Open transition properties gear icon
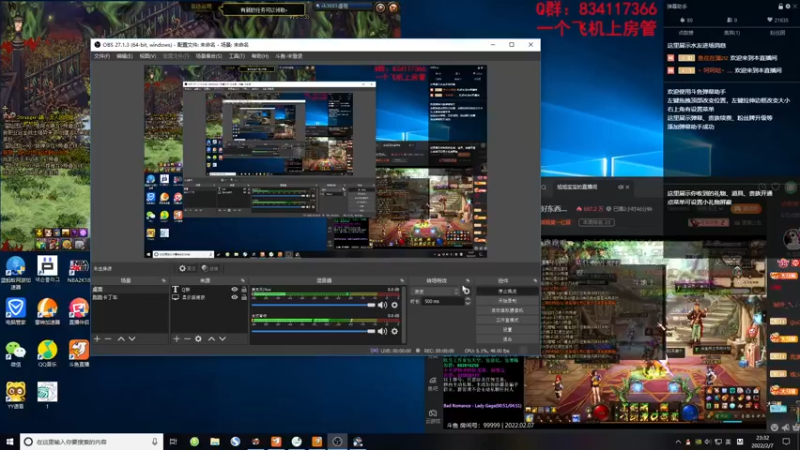The image size is (800, 450). click(x=466, y=290)
